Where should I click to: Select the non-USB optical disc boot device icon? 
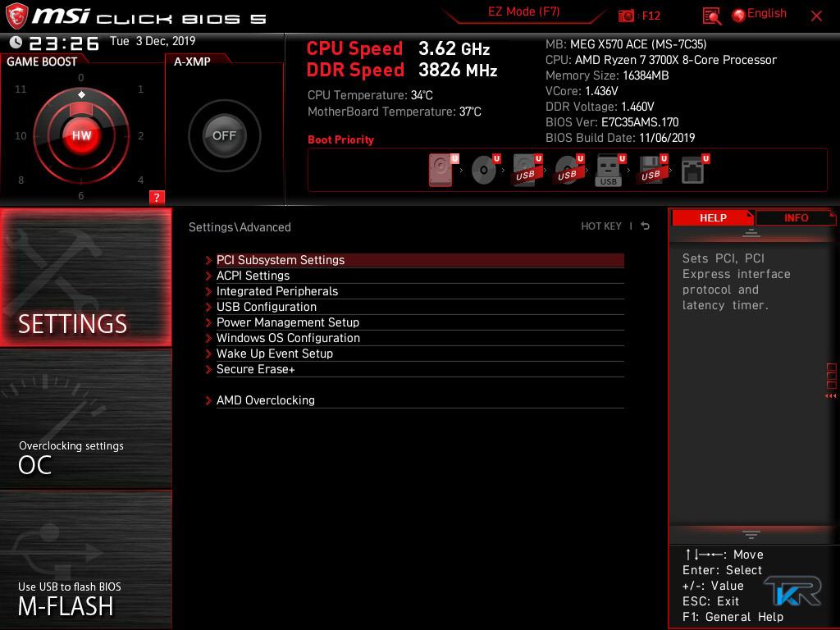[485, 170]
